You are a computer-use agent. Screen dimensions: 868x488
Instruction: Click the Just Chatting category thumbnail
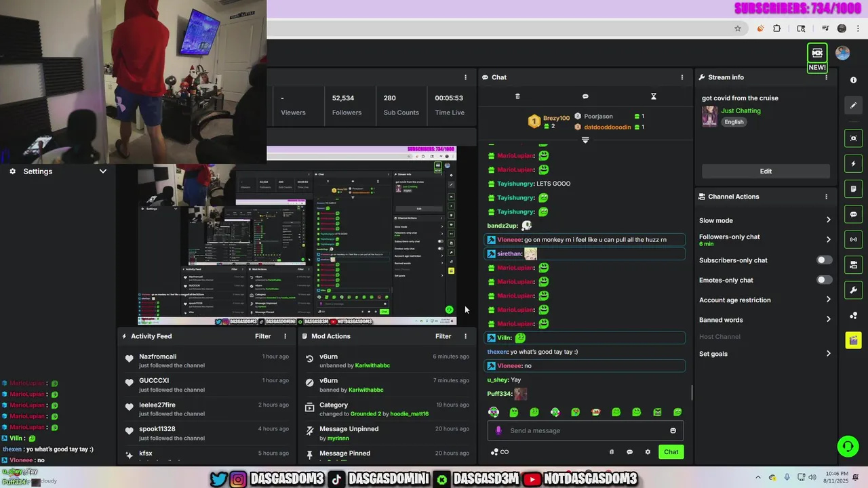[709, 117]
